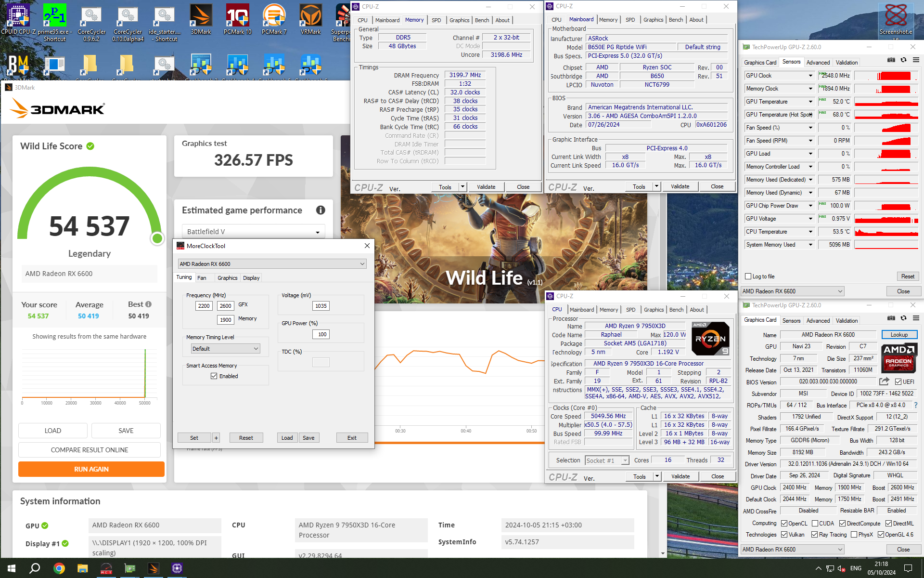Open the Battlefield V game dropdown
924x578 pixels.
coord(253,232)
